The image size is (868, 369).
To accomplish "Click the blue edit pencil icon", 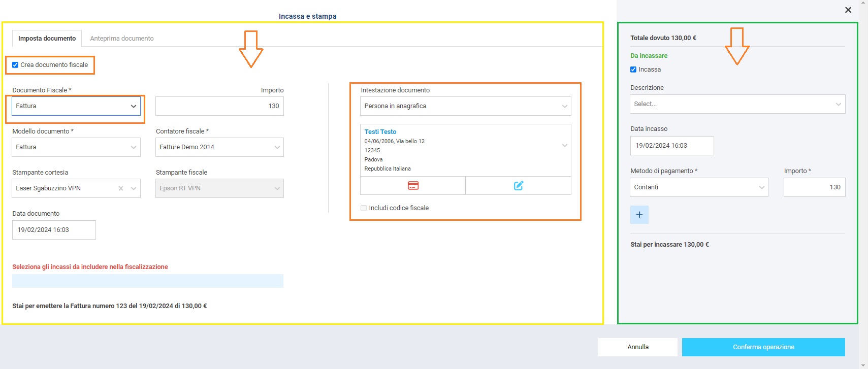I will [518, 186].
